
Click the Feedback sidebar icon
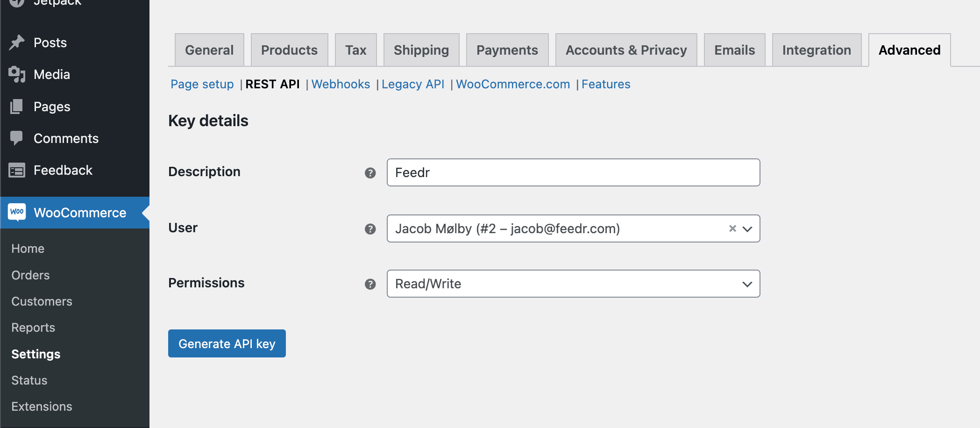[17, 170]
